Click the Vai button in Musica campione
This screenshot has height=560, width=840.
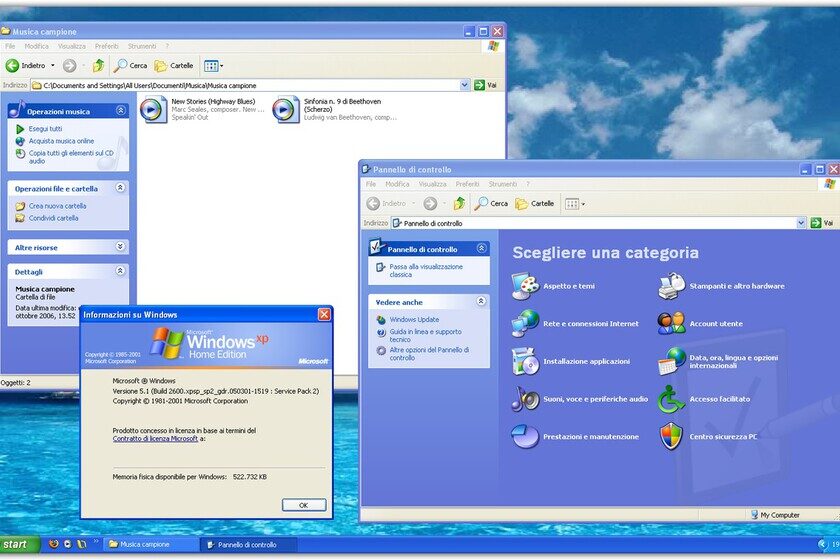tap(485, 85)
